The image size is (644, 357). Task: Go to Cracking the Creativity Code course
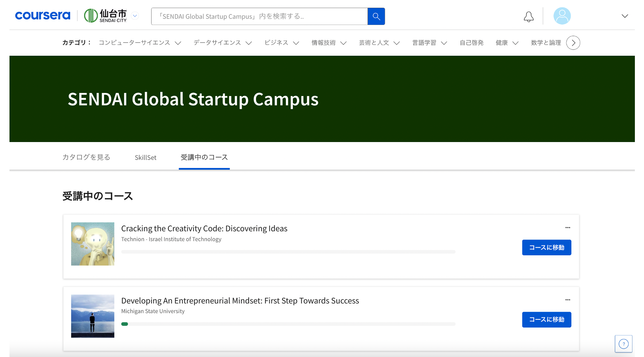coord(546,248)
